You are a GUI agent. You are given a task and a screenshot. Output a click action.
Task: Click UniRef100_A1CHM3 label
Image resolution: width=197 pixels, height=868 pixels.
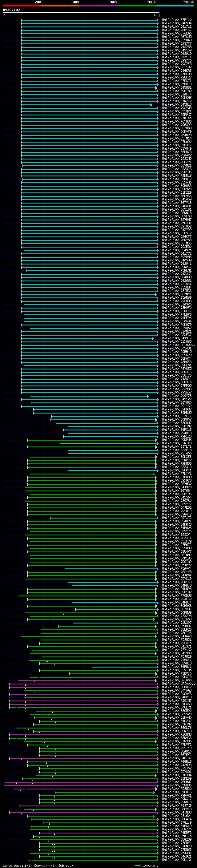tap(176, 735)
